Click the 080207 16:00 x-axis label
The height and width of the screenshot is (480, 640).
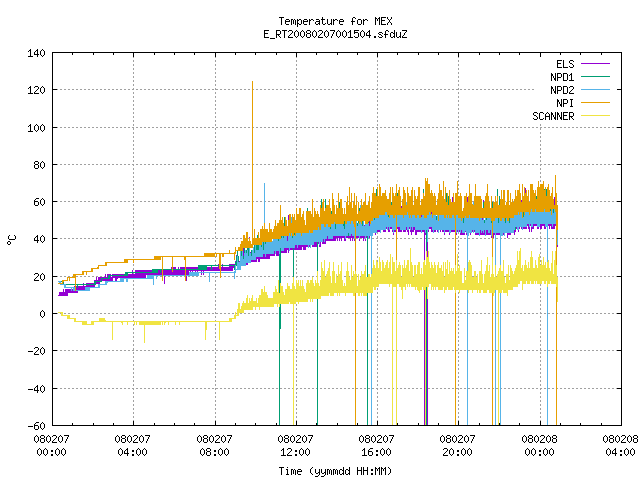pos(376,445)
